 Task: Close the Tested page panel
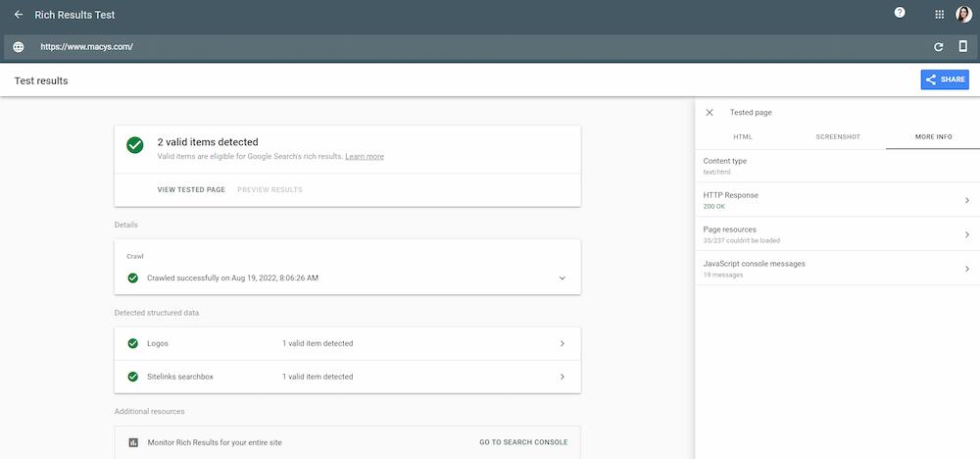(x=710, y=113)
